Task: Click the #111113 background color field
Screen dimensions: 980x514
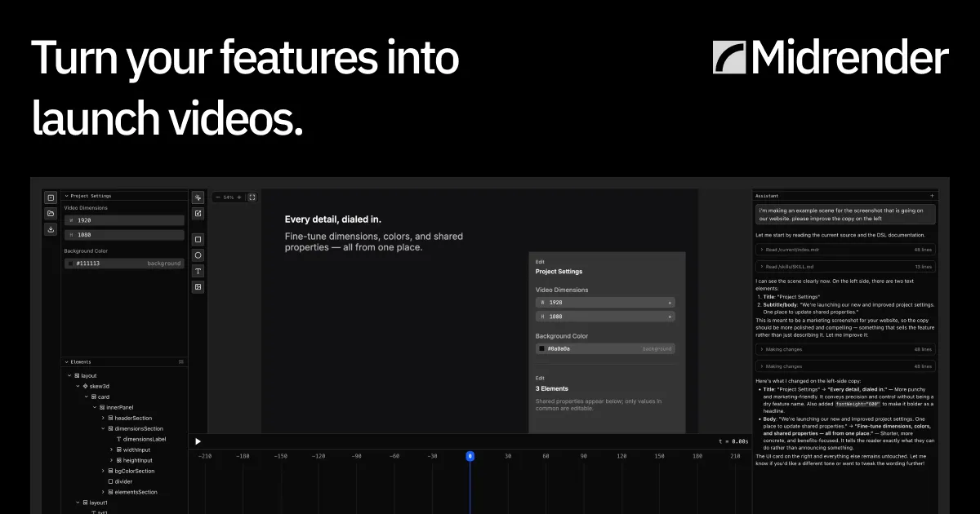Action: 125,264
